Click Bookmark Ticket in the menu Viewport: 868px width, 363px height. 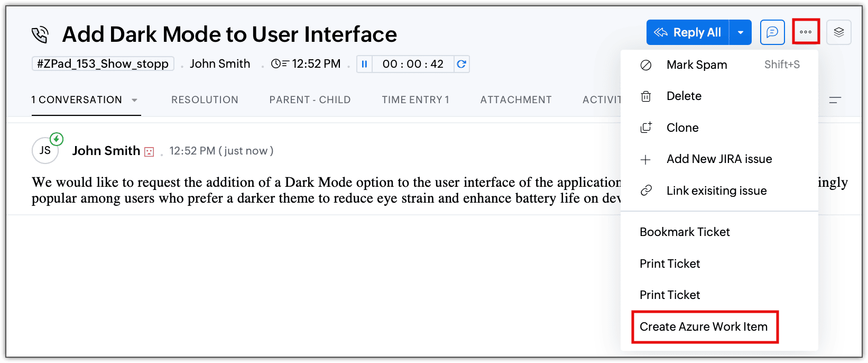[685, 232]
